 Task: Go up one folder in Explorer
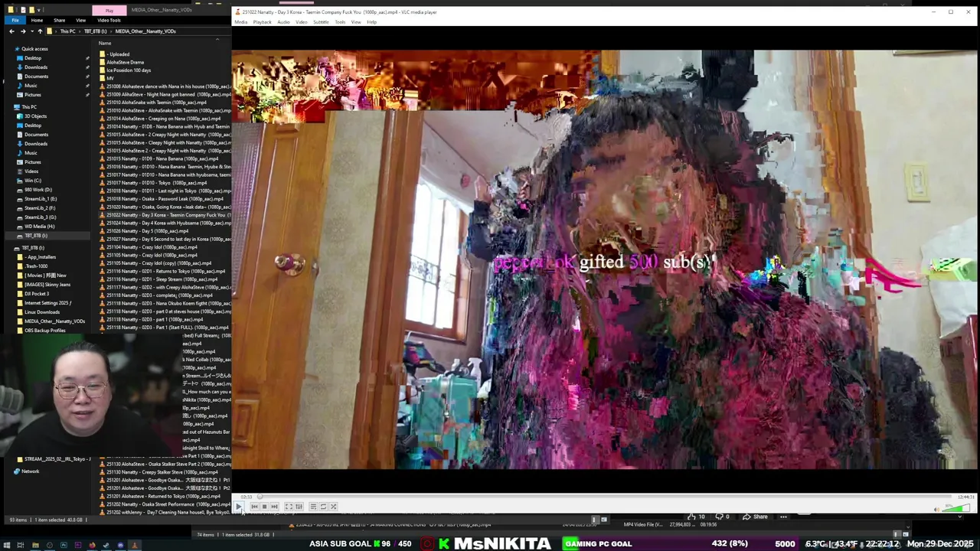(40, 31)
